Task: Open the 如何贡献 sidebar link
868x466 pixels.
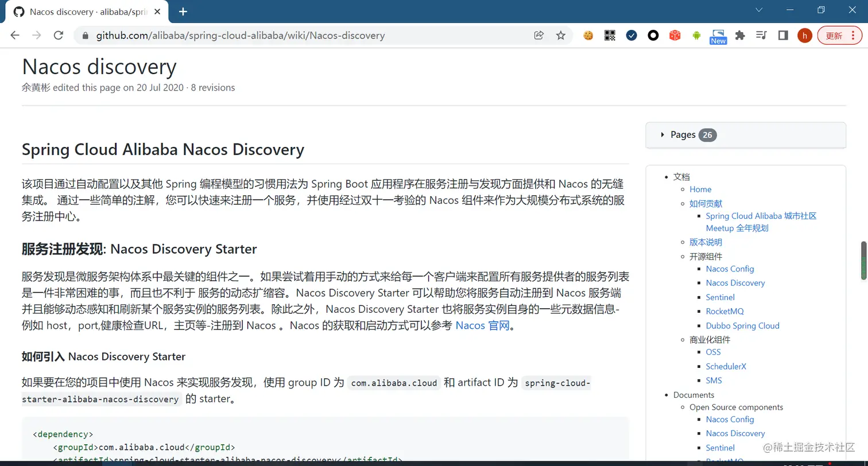Action: (x=706, y=204)
